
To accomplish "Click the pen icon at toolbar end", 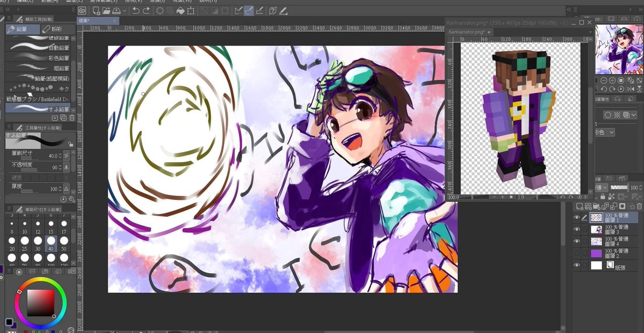I will pyautogui.click(x=283, y=10).
